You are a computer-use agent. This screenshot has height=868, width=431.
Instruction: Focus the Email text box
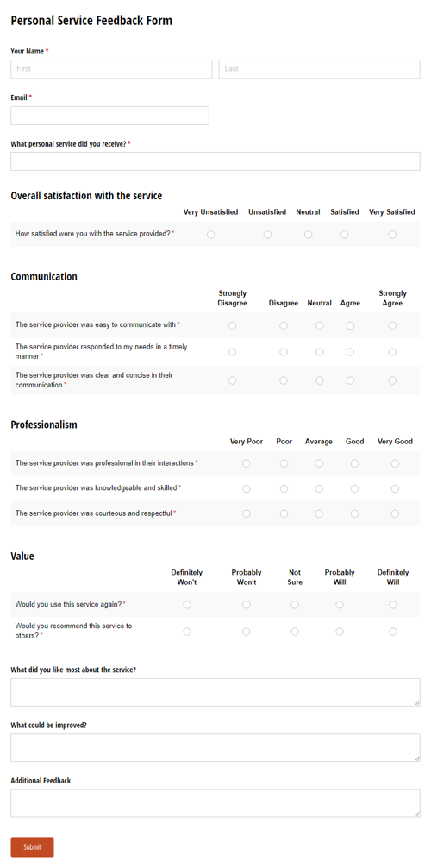[109, 116]
